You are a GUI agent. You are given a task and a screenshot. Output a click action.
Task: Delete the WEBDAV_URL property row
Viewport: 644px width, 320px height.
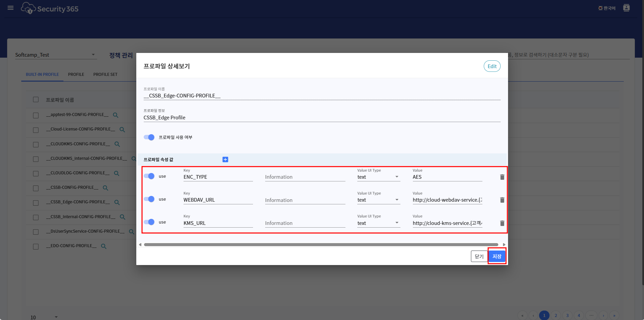tap(502, 200)
